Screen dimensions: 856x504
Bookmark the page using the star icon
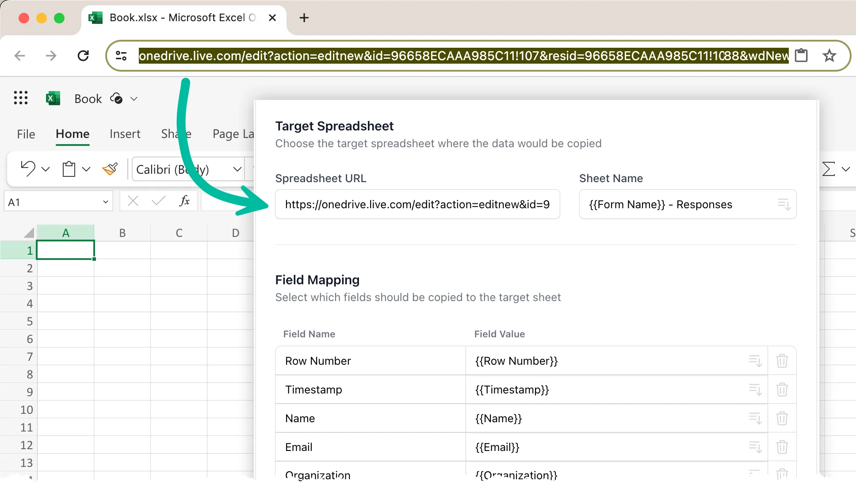pos(830,56)
